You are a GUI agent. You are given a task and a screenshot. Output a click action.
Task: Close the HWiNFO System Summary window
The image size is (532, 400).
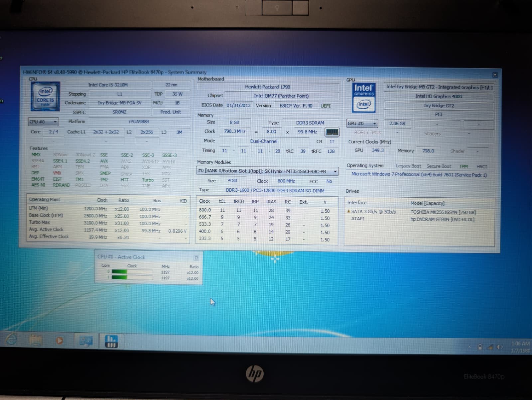495,75
